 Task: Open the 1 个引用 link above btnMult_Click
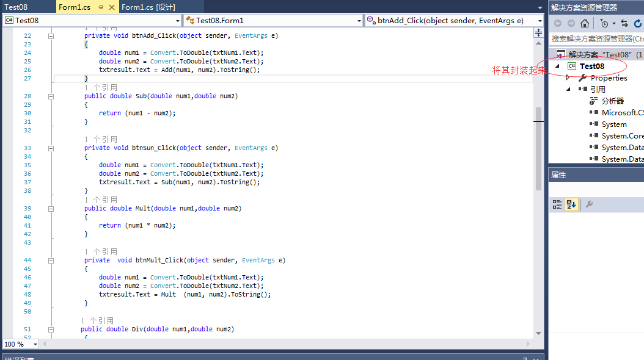(x=101, y=251)
